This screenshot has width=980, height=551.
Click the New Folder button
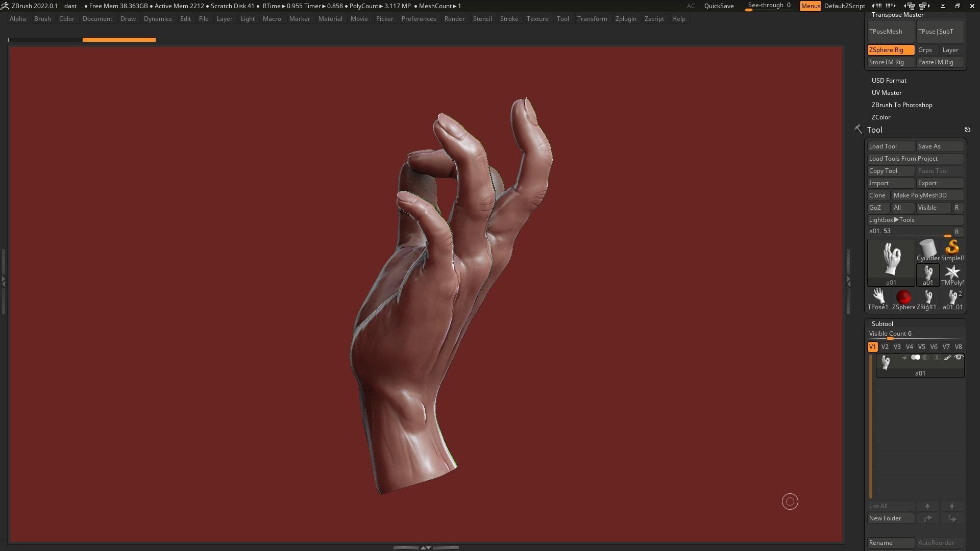[x=891, y=518]
